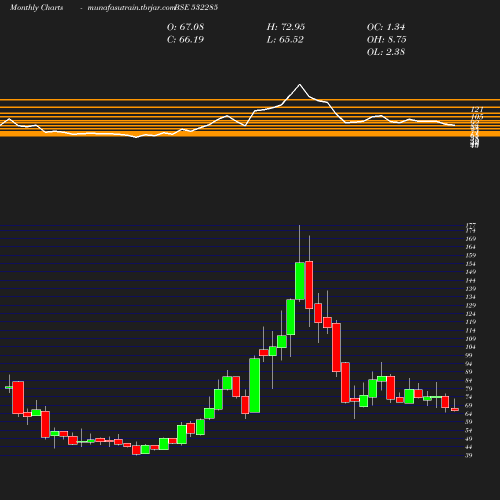Click the 39 price axis label
Viewport: 500px width, 500px height.
(x=469, y=455)
